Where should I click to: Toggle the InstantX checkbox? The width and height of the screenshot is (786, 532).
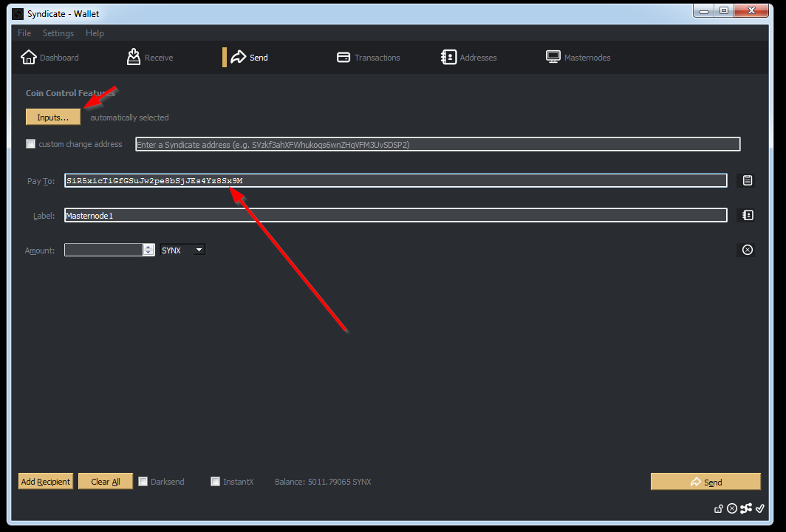215,481
